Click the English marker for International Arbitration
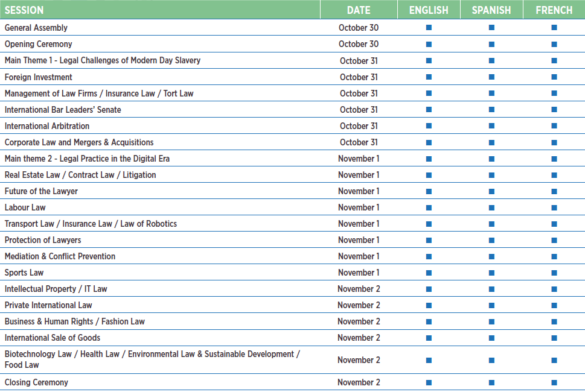585x392 pixels. 429,126
